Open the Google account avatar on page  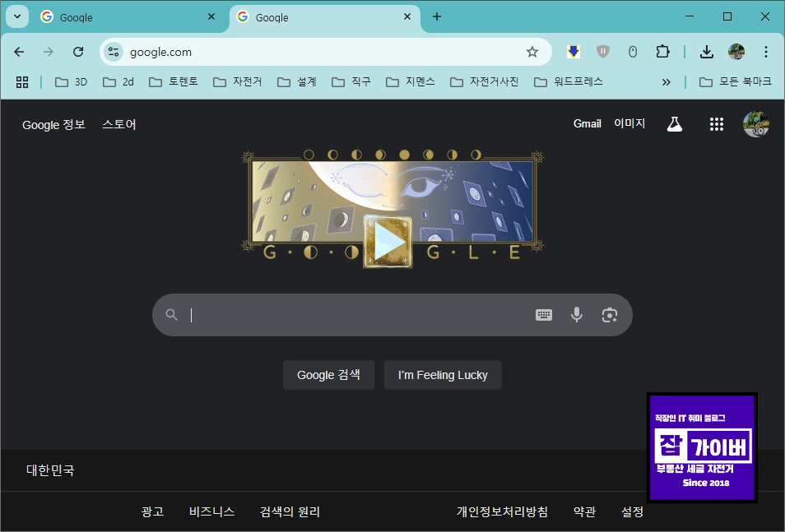(756, 124)
